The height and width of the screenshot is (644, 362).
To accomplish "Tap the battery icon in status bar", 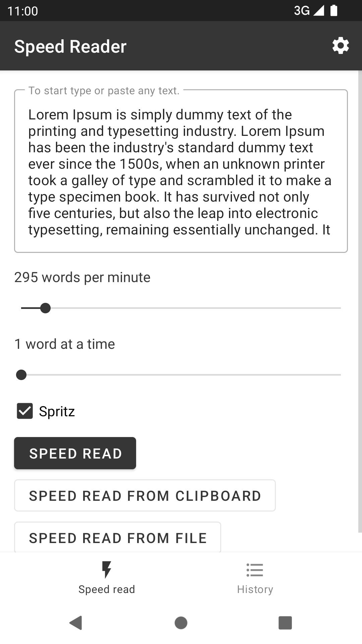I will point(334,10).
